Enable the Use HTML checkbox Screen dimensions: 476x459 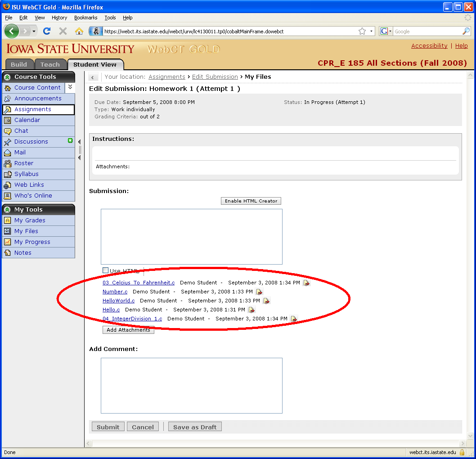[x=106, y=270]
